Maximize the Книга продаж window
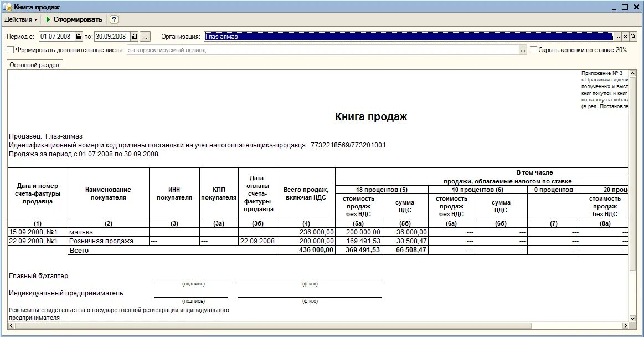Image resolution: width=644 pixels, height=337 pixels. pos(625,7)
